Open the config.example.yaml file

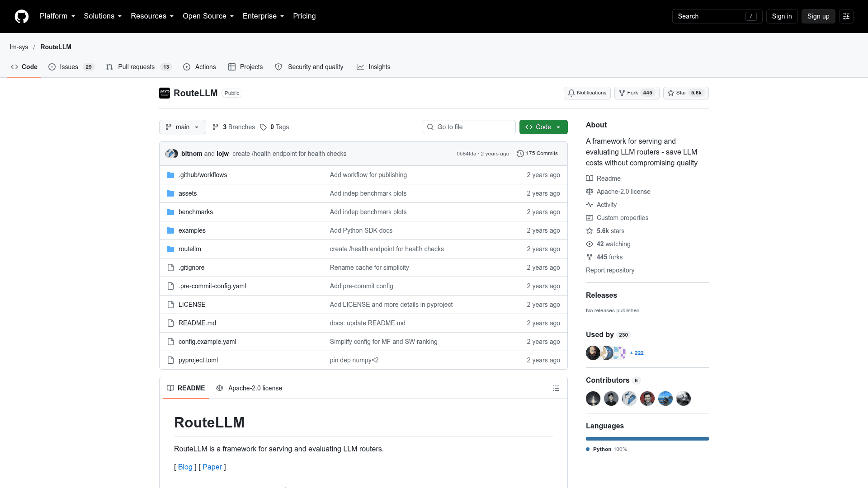click(x=207, y=342)
